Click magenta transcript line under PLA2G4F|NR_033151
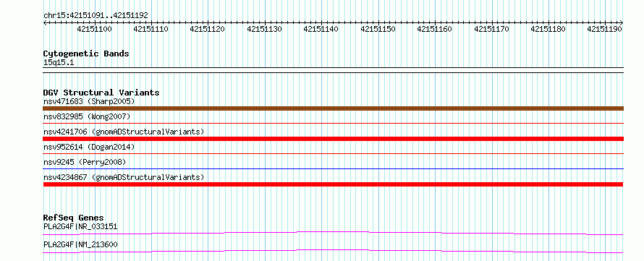The image size is (644, 261). (333, 233)
